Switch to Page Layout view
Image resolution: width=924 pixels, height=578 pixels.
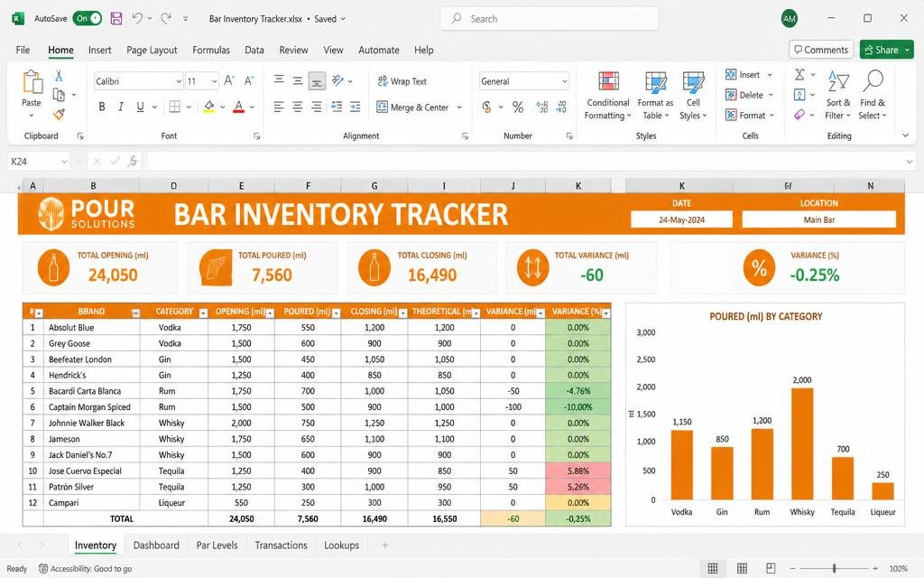point(742,569)
